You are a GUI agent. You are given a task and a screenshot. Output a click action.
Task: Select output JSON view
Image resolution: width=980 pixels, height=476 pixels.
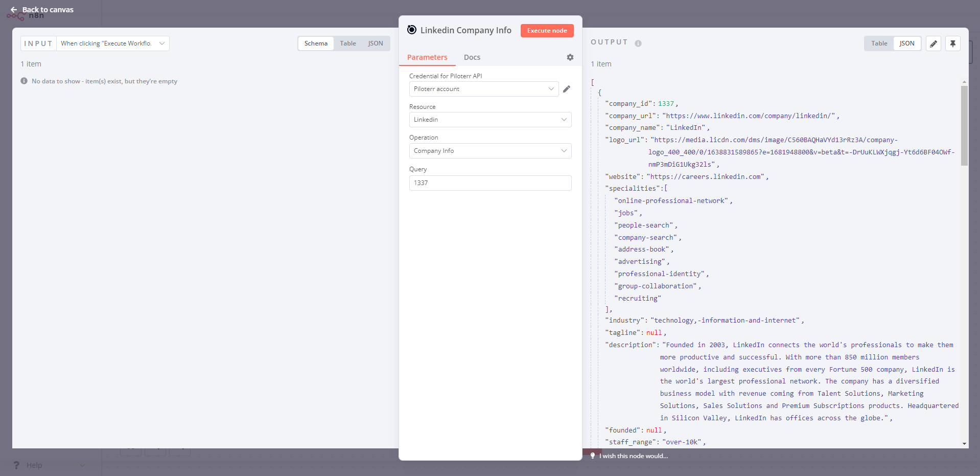pos(907,43)
